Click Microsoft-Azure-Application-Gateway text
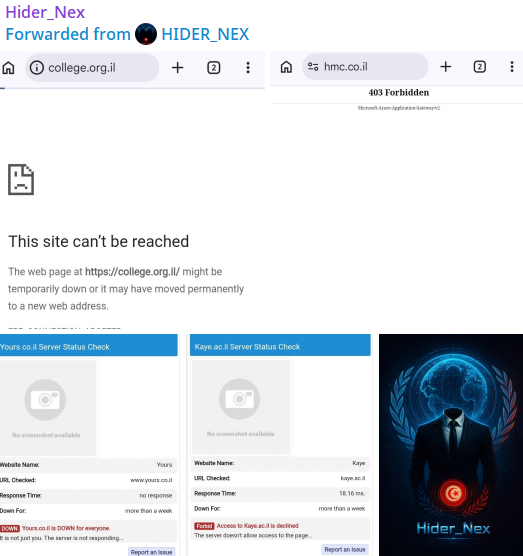This screenshot has width=523, height=556. tap(399, 108)
